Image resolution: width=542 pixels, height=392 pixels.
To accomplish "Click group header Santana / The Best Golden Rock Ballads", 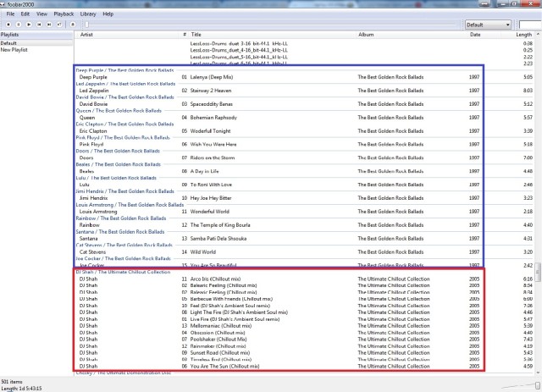I will [120, 232].
